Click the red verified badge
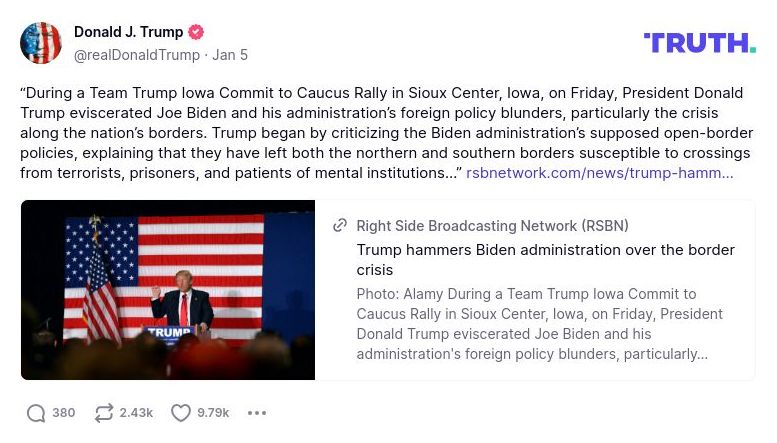Viewport: 777px width, 443px height. [196, 32]
